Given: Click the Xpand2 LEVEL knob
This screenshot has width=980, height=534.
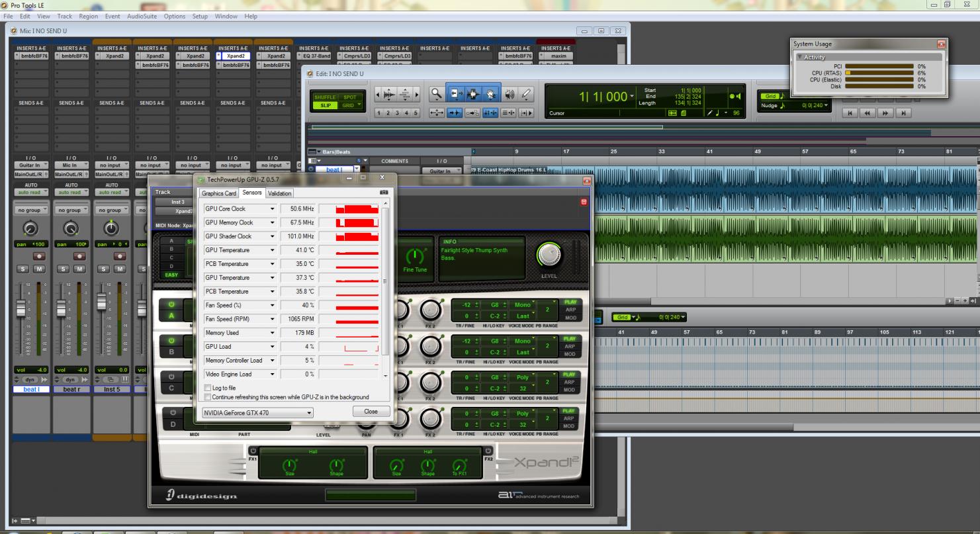Looking at the screenshot, I should pyautogui.click(x=549, y=255).
